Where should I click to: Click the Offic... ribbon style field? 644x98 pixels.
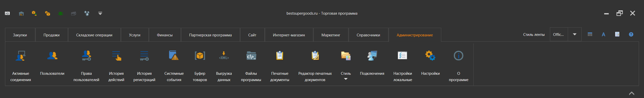(x=559, y=34)
